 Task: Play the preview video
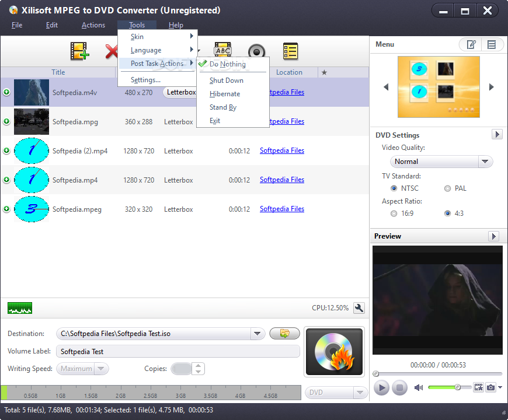tap(382, 387)
